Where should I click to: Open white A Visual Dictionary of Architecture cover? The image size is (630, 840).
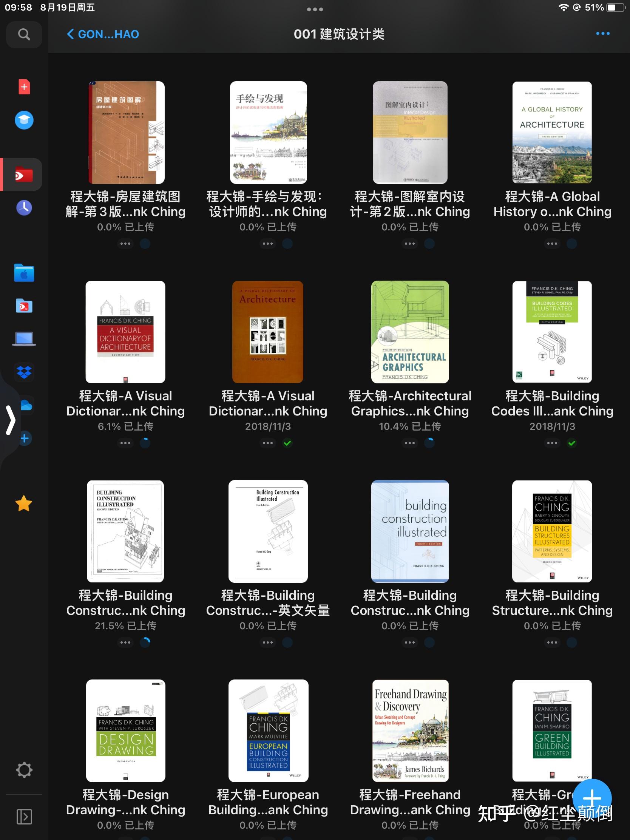pos(125,332)
